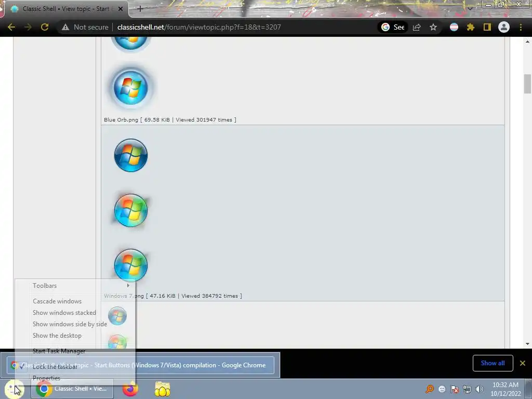Click the Start button orb

[x=14, y=389]
